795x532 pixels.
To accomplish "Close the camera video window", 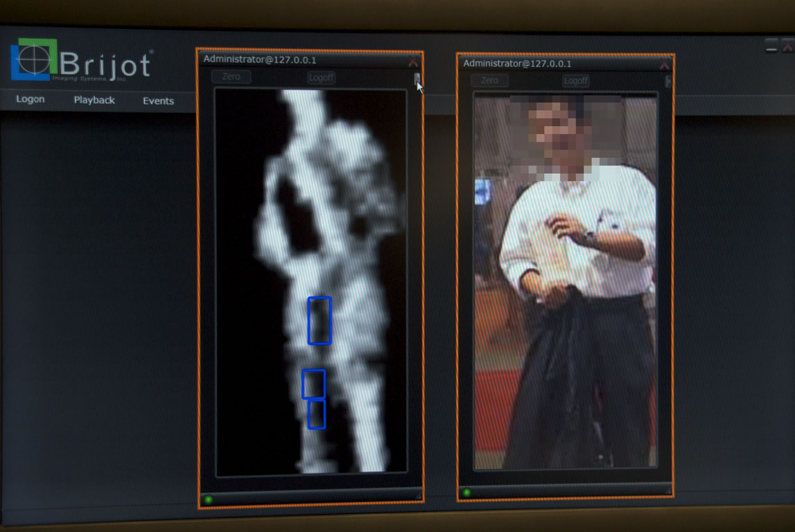I will click(x=664, y=65).
